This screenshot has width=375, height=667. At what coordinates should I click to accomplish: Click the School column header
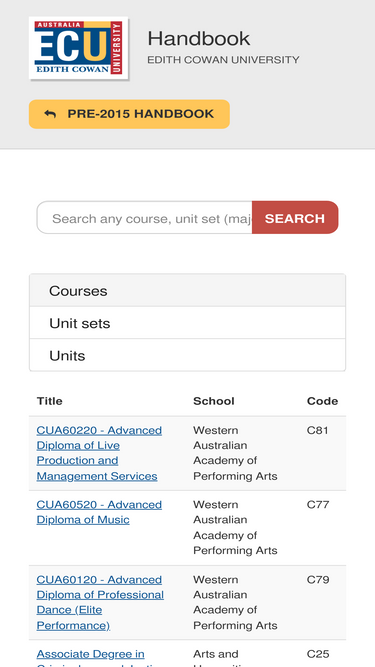[x=214, y=401]
